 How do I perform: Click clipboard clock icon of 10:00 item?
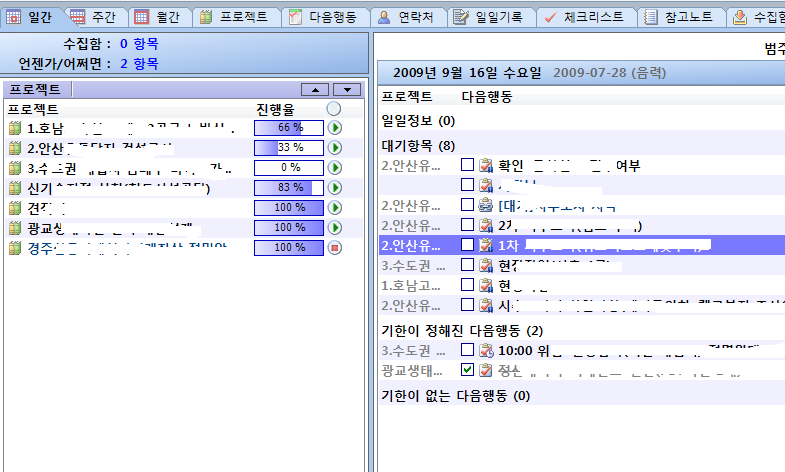(486, 350)
